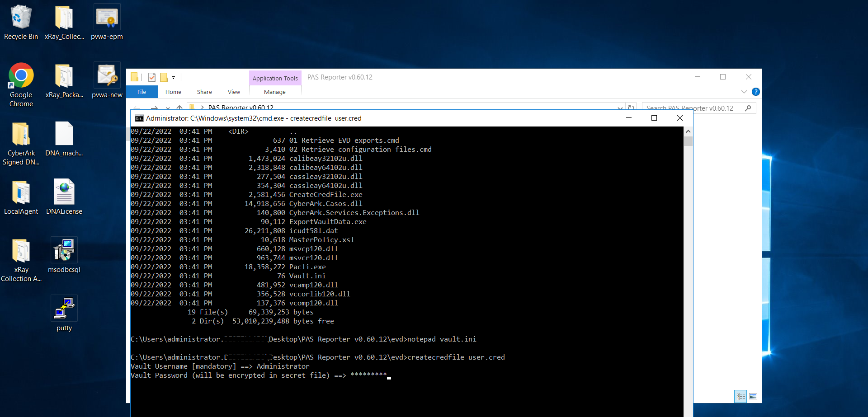Open Recent locations dropdown in Explorer
Image resolution: width=868 pixels, height=417 pixels.
click(168, 108)
